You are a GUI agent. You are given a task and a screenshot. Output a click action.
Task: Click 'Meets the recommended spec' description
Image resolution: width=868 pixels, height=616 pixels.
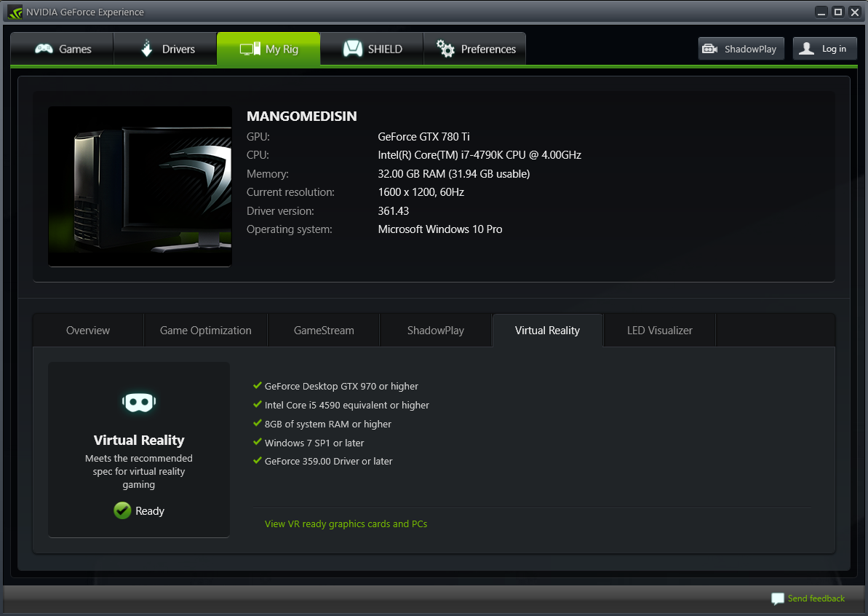139,471
